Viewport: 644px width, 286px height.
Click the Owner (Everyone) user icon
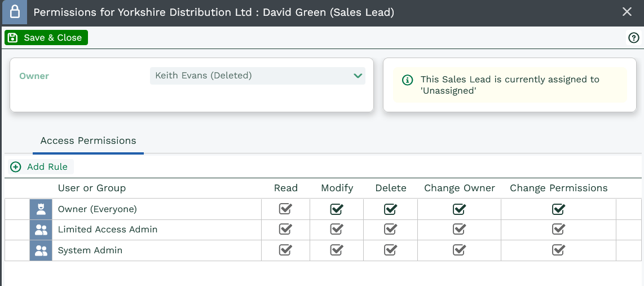[41, 209]
